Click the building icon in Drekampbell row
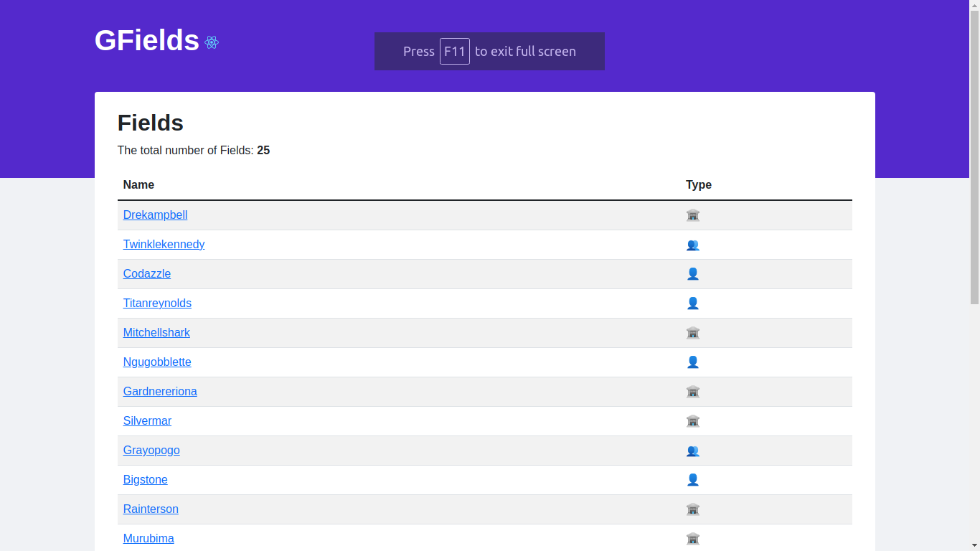 (x=692, y=215)
